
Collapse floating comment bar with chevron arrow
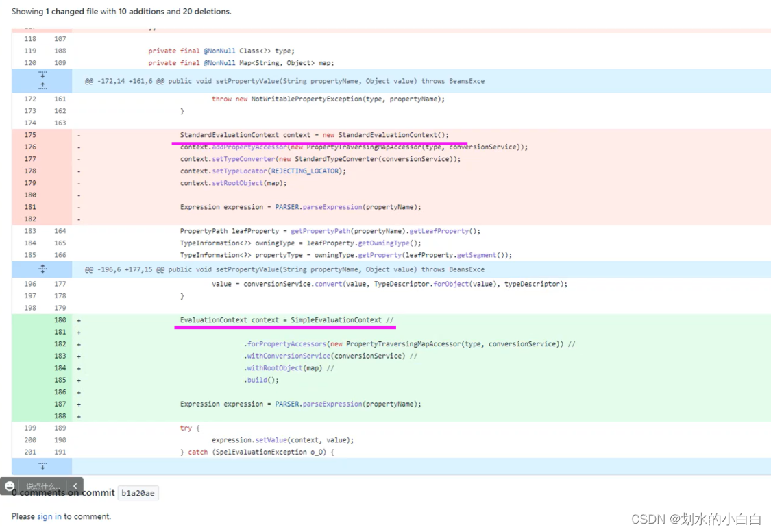[75, 486]
